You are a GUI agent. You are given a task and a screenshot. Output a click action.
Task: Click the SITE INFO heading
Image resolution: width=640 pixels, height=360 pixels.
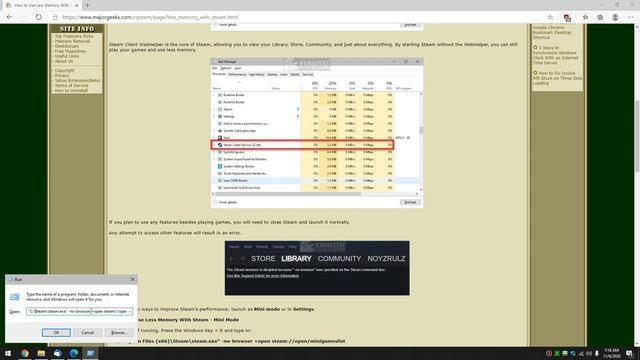click(x=77, y=29)
